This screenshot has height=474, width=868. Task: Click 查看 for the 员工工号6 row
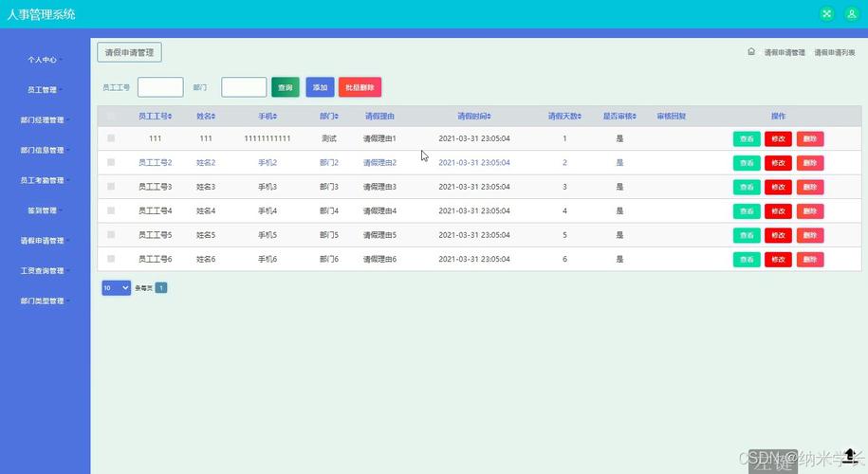point(747,260)
